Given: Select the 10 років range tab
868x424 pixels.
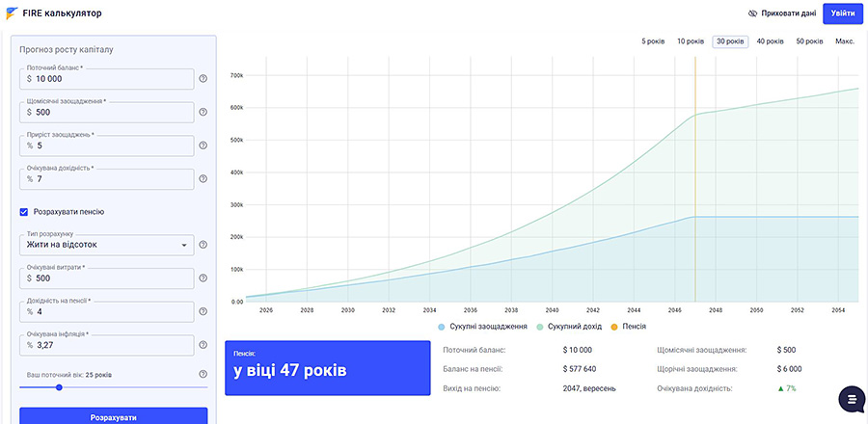Looking at the screenshot, I should (691, 41).
